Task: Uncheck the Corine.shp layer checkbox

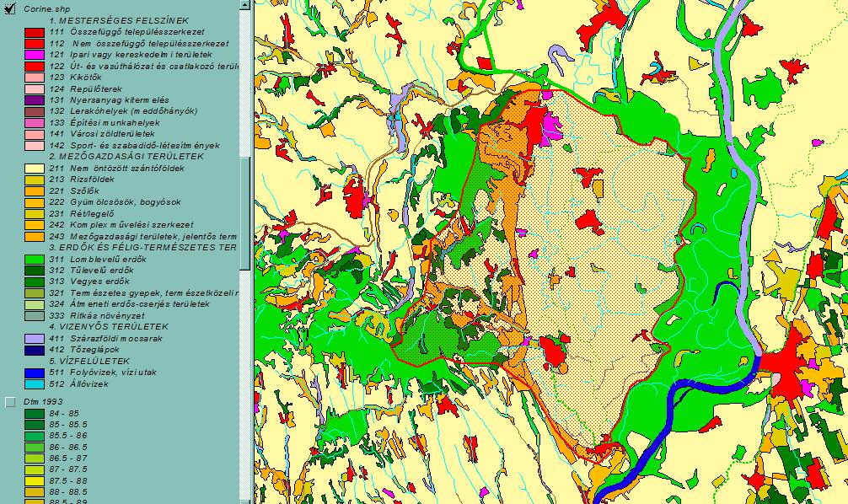Action: pos(11,8)
